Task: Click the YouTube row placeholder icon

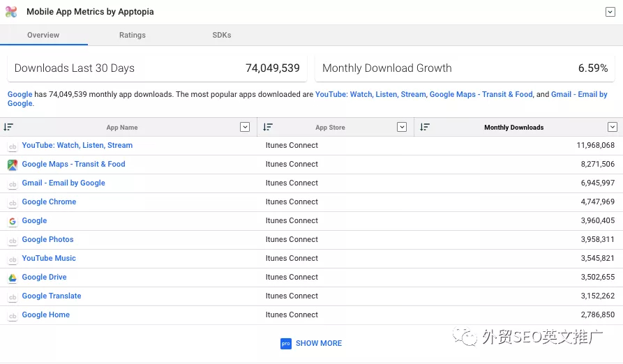Action: pyautogui.click(x=13, y=146)
